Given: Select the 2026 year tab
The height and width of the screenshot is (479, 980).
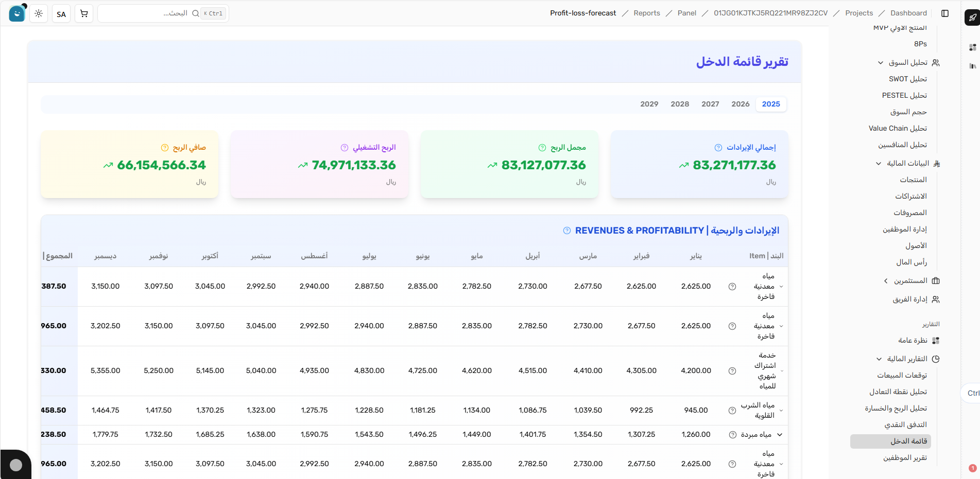Looking at the screenshot, I should [740, 104].
